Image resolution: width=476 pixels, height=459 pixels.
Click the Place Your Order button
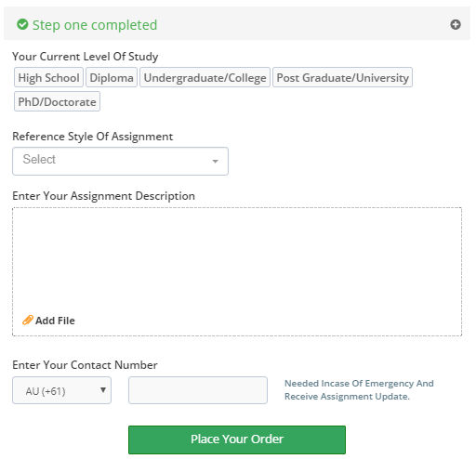click(237, 439)
